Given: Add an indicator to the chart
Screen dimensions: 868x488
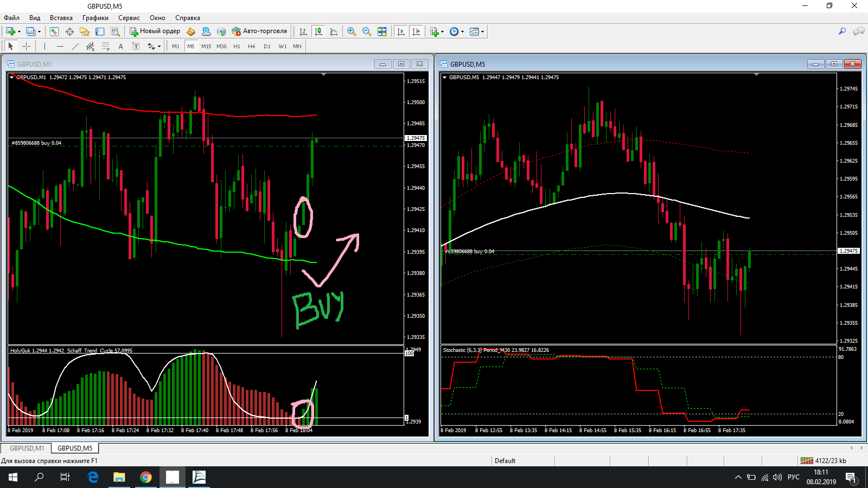Looking at the screenshot, I should [434, 31].
